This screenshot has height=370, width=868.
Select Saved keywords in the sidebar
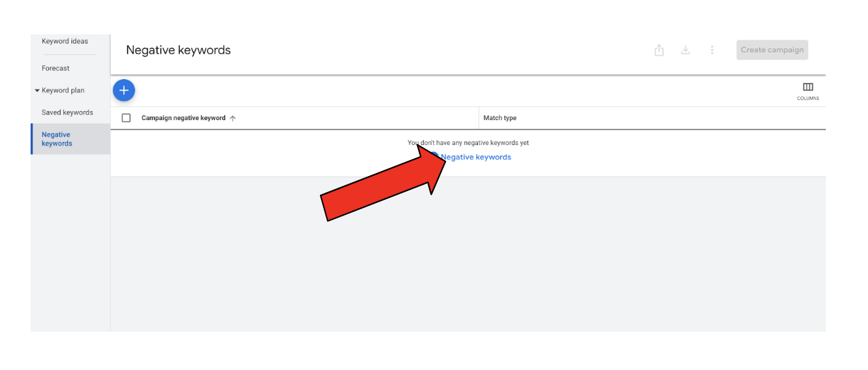tap(67, 113)
